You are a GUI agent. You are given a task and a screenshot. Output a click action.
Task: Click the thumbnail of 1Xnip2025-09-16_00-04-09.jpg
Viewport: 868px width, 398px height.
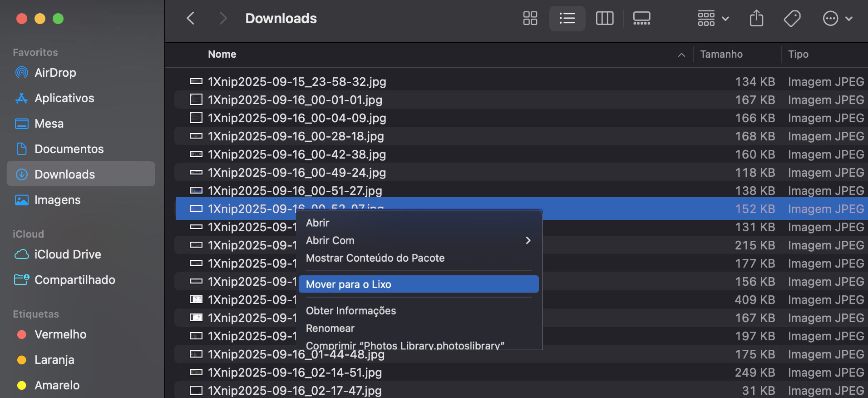pyautogui.click(x=196, y=118)
